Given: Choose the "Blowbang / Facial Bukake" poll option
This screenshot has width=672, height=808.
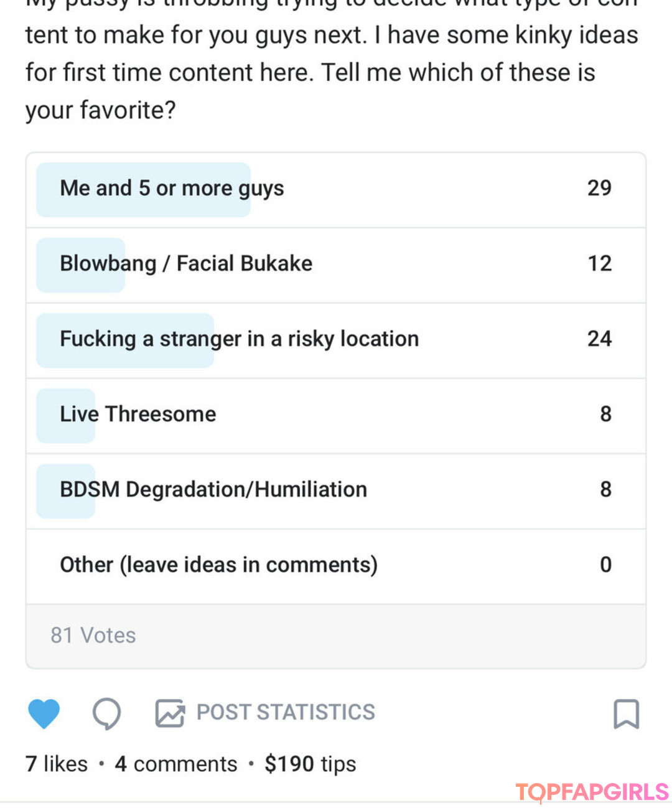Looking at the screenshot, I should tap(336, 265).
